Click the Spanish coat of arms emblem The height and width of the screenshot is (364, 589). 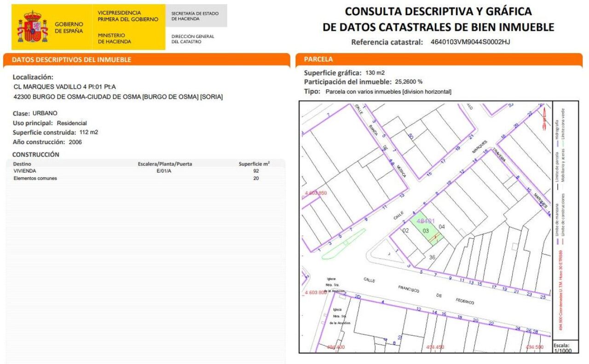[33, 27]
